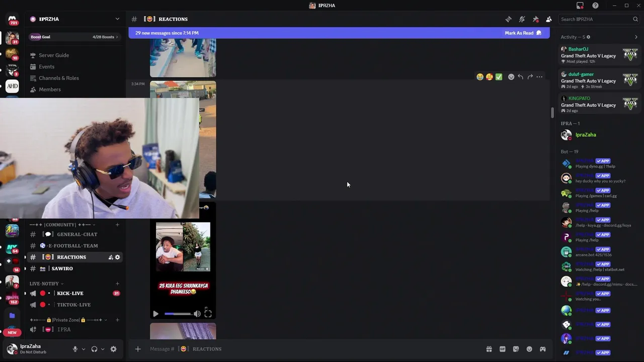Open microphone input options dropdown
This screenshot has width=644, height=362.
tap(84, 349)
